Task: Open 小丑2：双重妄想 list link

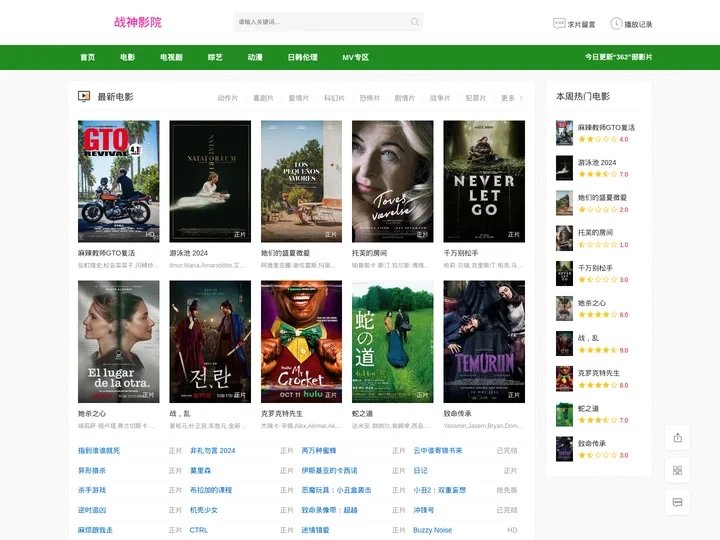Action: click(439, 490)
